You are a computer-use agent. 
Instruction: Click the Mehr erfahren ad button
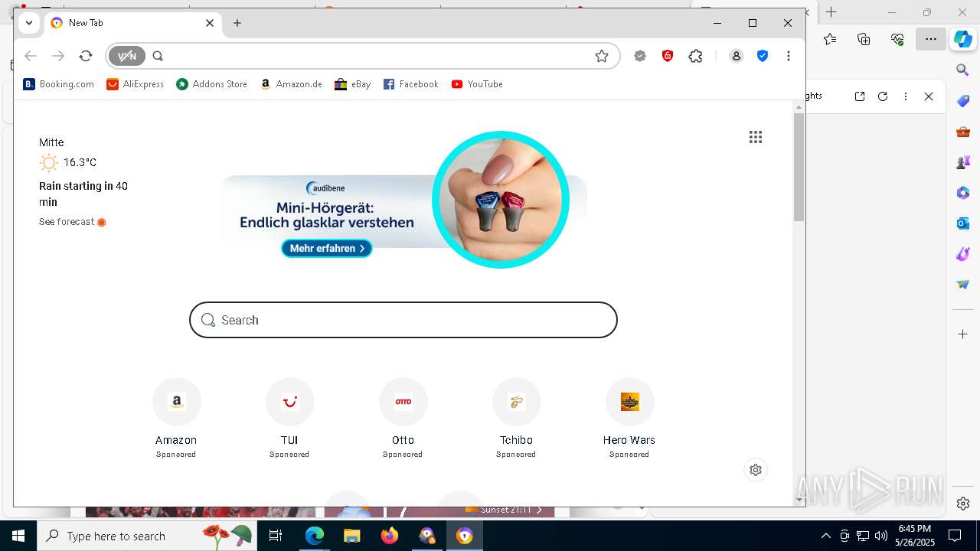click(x=327, y=248)
